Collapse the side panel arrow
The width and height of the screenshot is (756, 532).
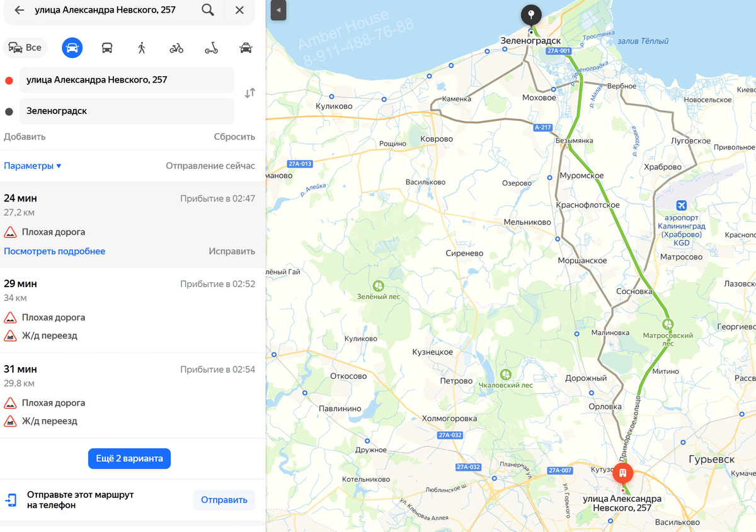click(278, 10)
